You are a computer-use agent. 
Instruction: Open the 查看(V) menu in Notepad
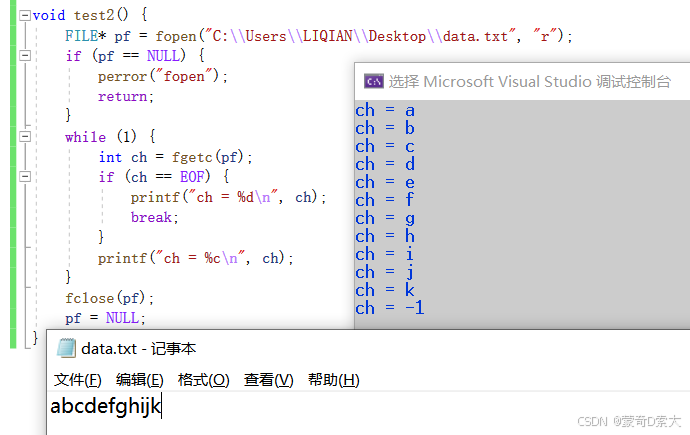268,380
